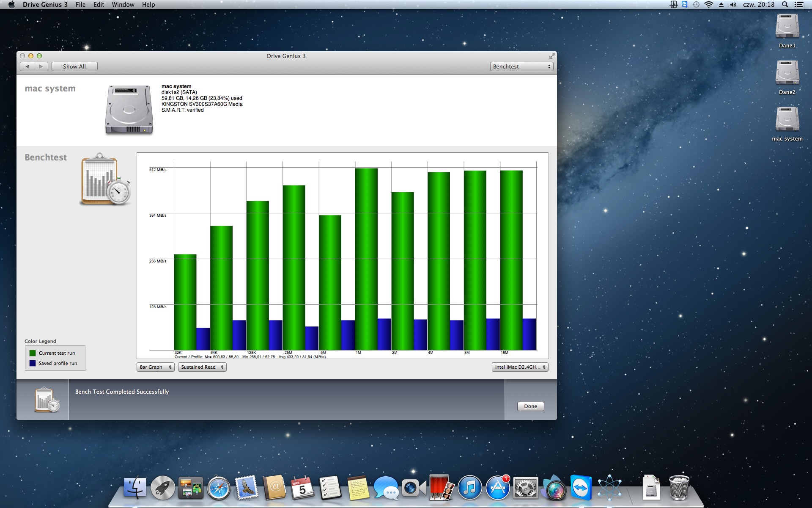Open the Time Machine menu bar icon
This screenshot has width=812, height=508.
(696, 5)
